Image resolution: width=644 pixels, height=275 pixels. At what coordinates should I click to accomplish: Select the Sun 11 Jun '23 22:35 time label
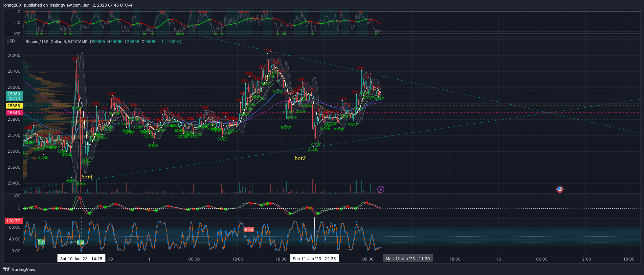click(x=314, y=259)
